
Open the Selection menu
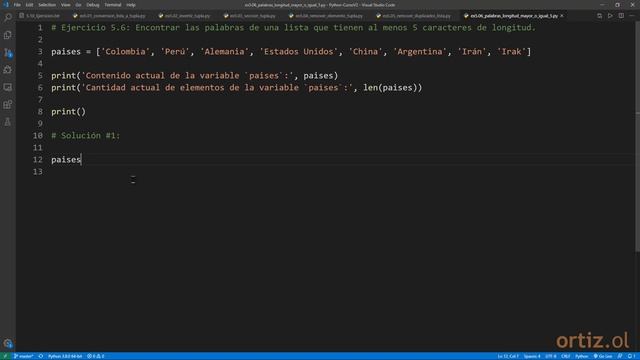coord(47,5)
